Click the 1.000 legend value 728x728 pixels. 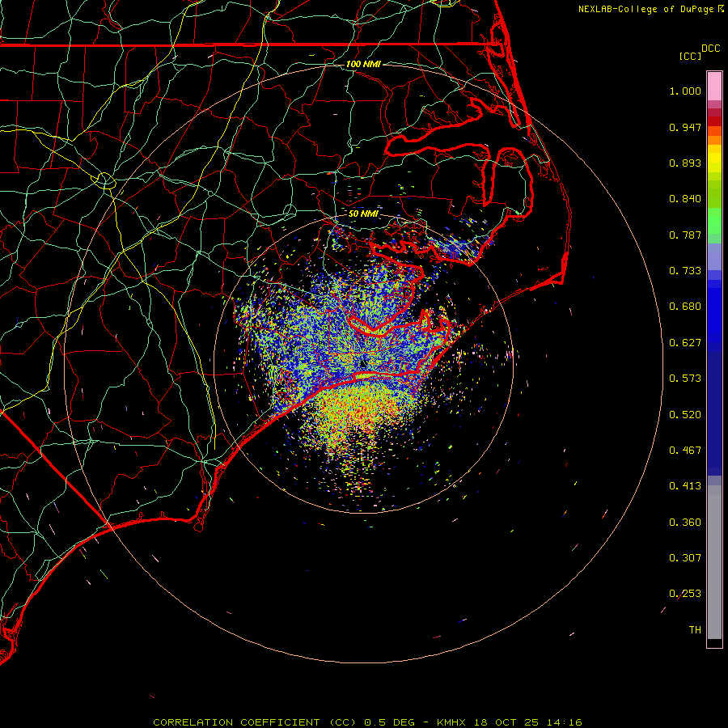[685, 91]
